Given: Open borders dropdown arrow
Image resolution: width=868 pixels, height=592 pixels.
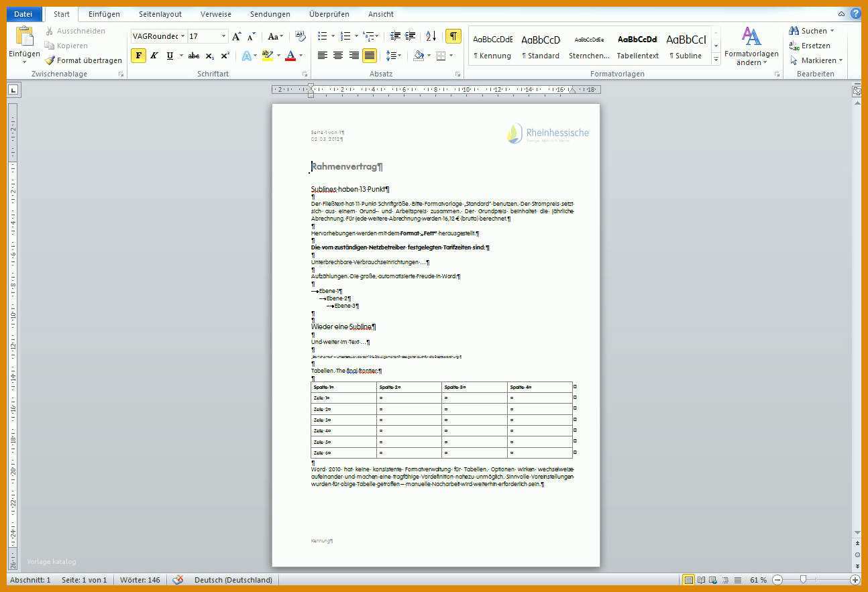Looking at the screenshot, I should tap(451, 56).
